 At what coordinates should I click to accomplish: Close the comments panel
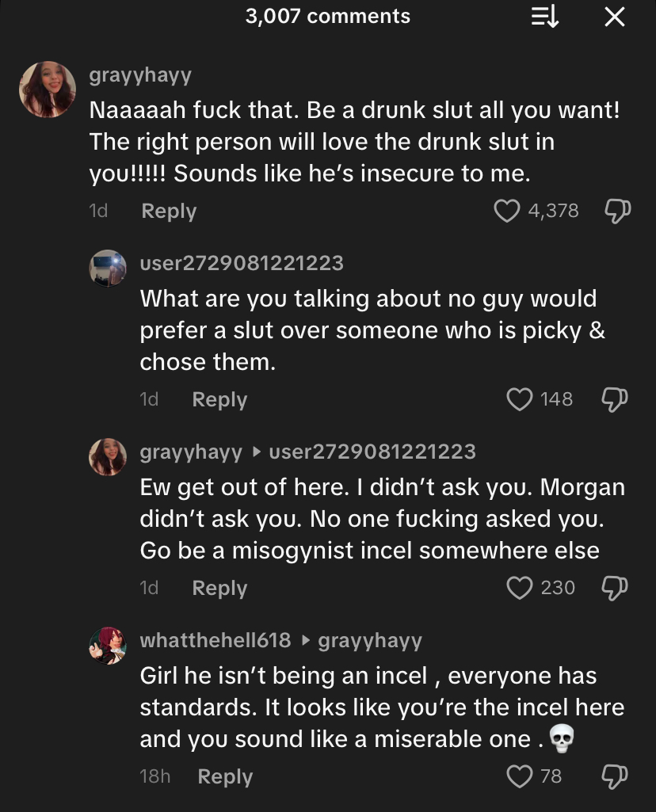coord(615,17)
